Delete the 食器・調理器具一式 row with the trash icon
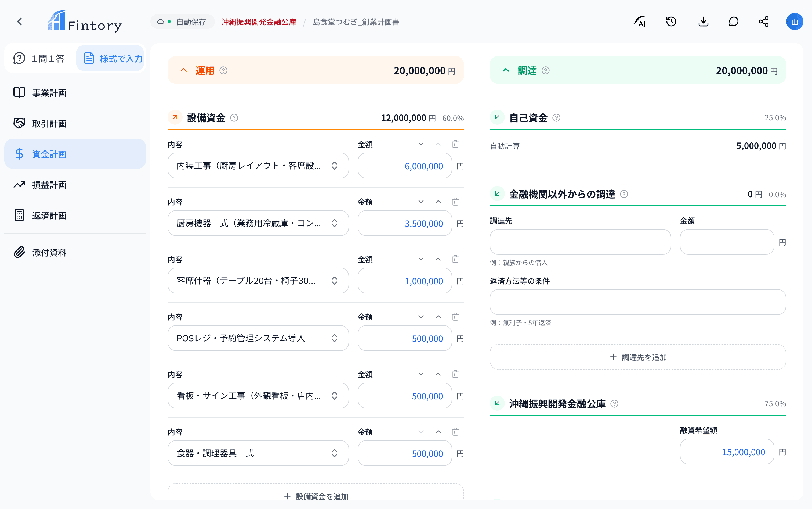812x509 pixels. coord(455,432)
